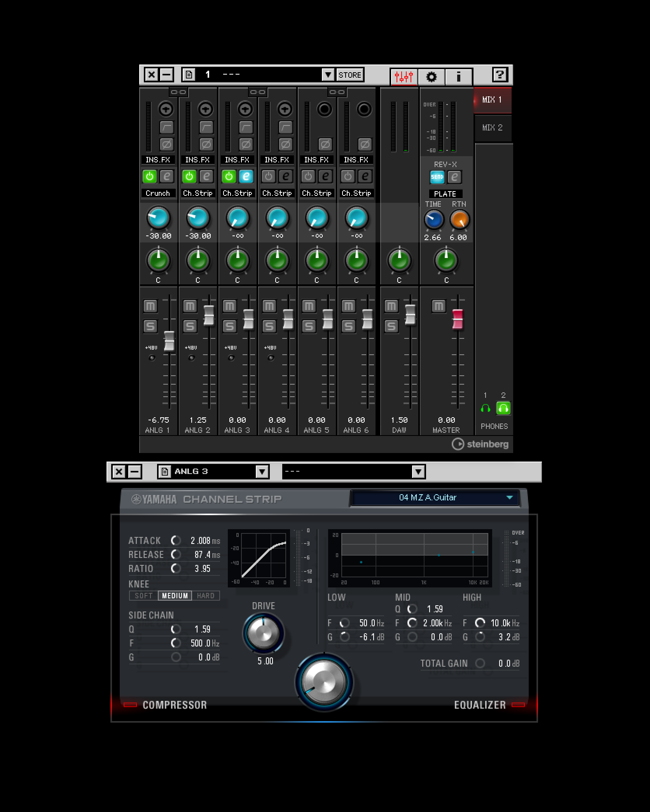Enable insert effect power on ANLG 5
This screenshot has height=812, width=650.
coord(308,176)
